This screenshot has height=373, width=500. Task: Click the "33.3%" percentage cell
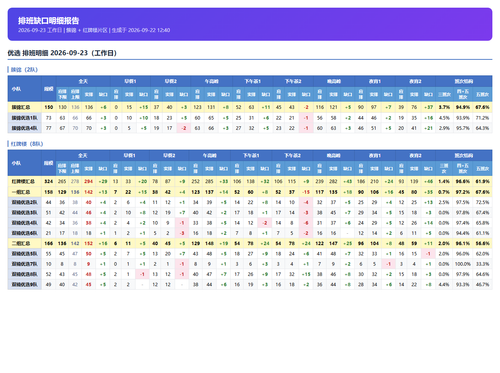click(x=483, y=264)
